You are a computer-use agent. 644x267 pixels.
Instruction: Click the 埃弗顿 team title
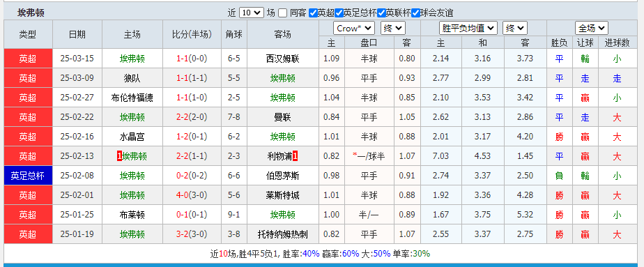click(31, 13)
